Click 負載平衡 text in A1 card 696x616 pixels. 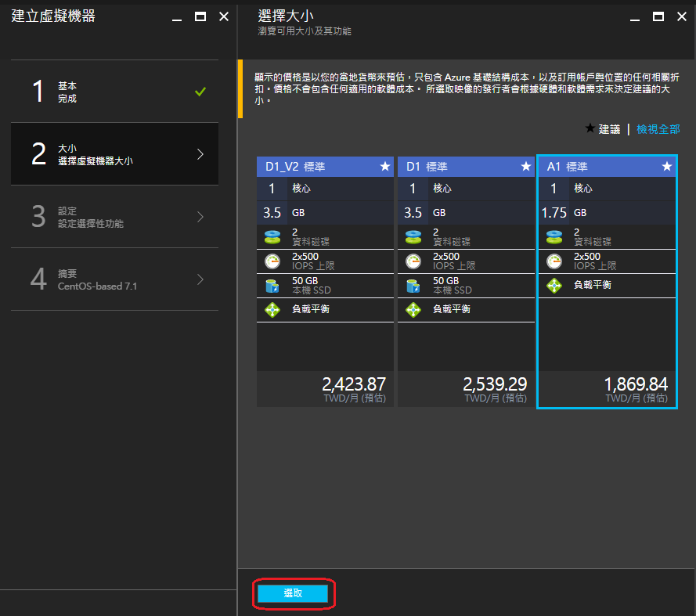592,284
